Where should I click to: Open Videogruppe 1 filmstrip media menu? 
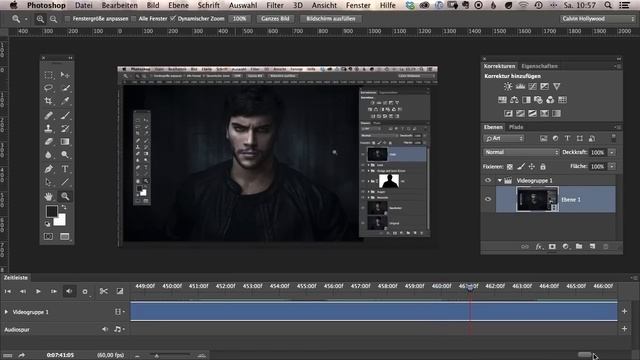pyautogui.click(x=120, y=312)
